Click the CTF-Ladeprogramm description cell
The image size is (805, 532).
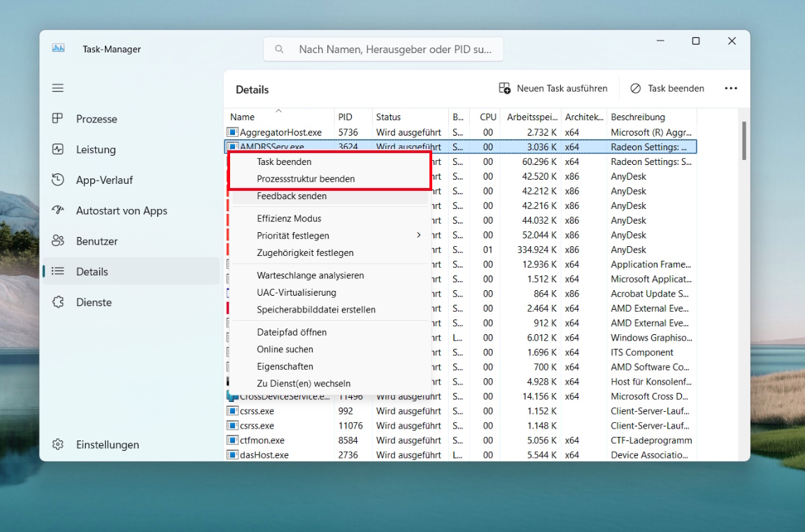pyautogui.click(x=651, y=440)
